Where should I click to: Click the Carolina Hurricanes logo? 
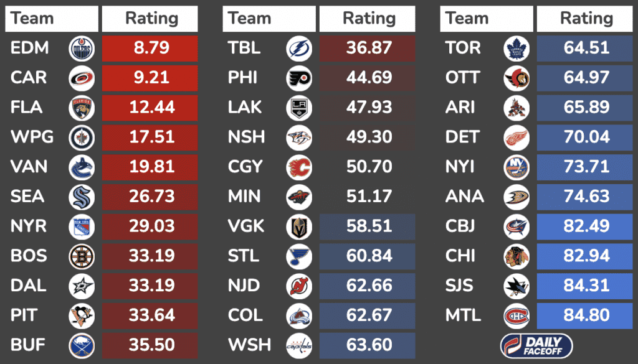coord(82,78)
